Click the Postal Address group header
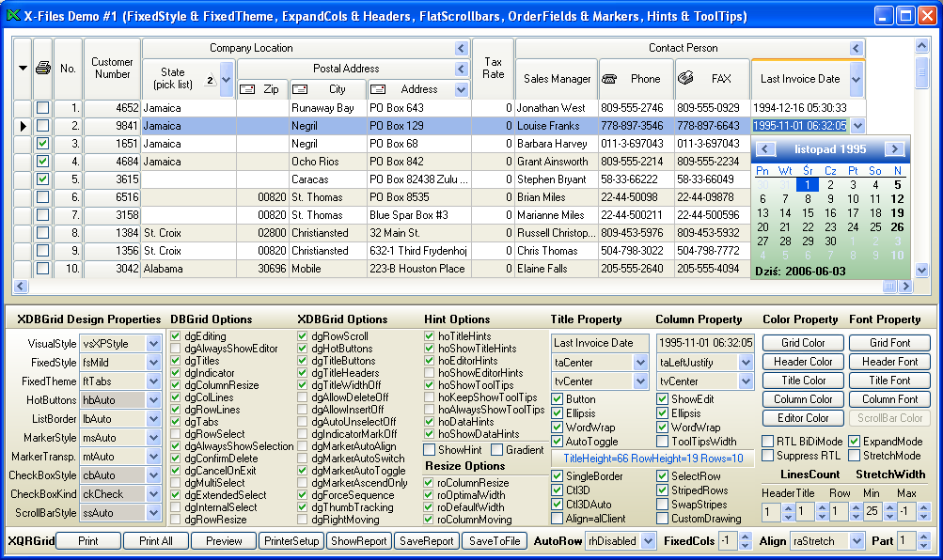Viewport: 943px width, 560px height. coord(347,69)
